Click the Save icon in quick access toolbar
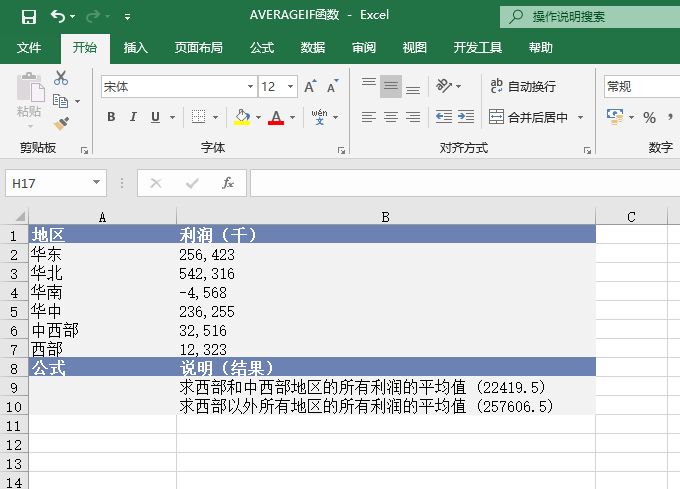This screenshot has height=489, width=680. pyautogui.click(x=28, y=17)
